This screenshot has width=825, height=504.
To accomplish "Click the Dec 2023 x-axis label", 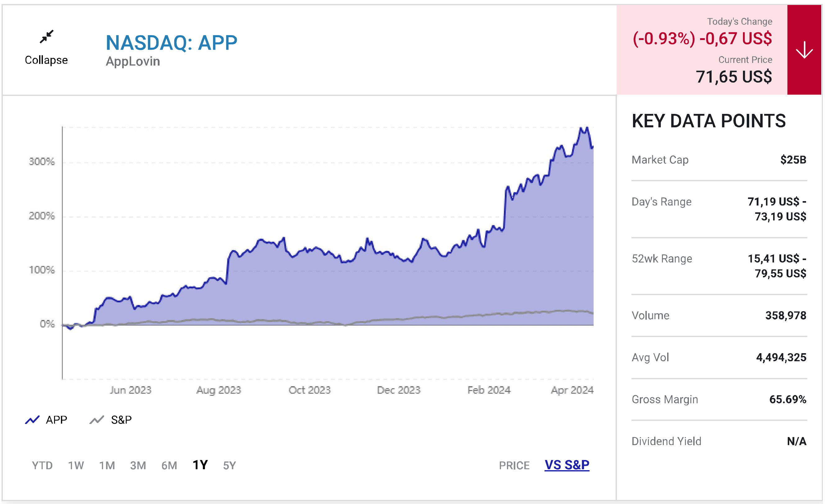I will point(399,390).
